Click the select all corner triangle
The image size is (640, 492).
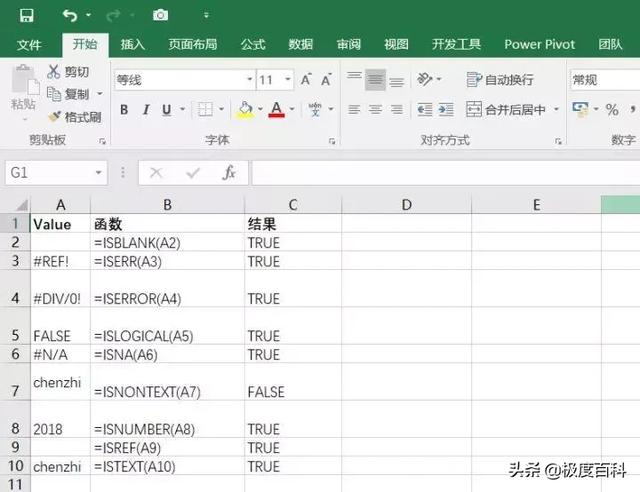tap(21, 204)
